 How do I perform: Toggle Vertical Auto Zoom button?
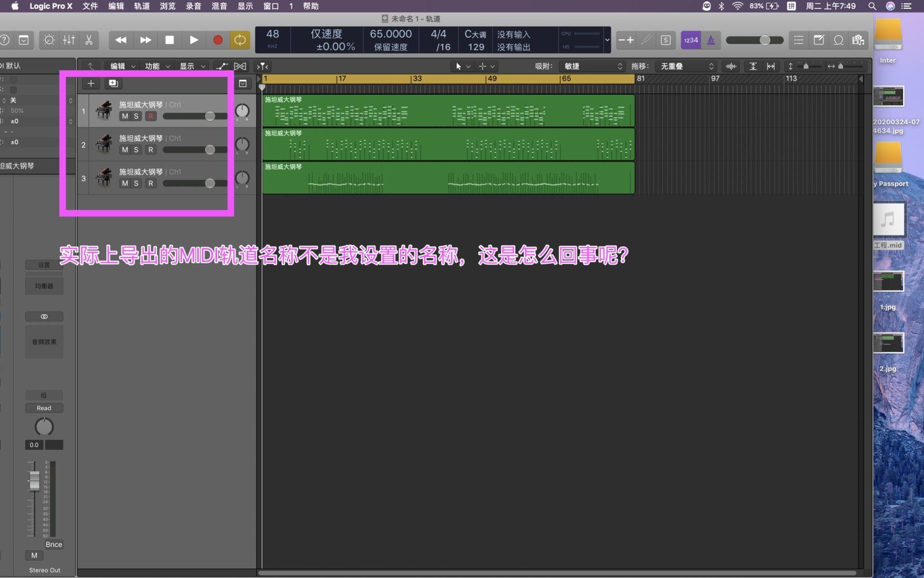point(753,66)
